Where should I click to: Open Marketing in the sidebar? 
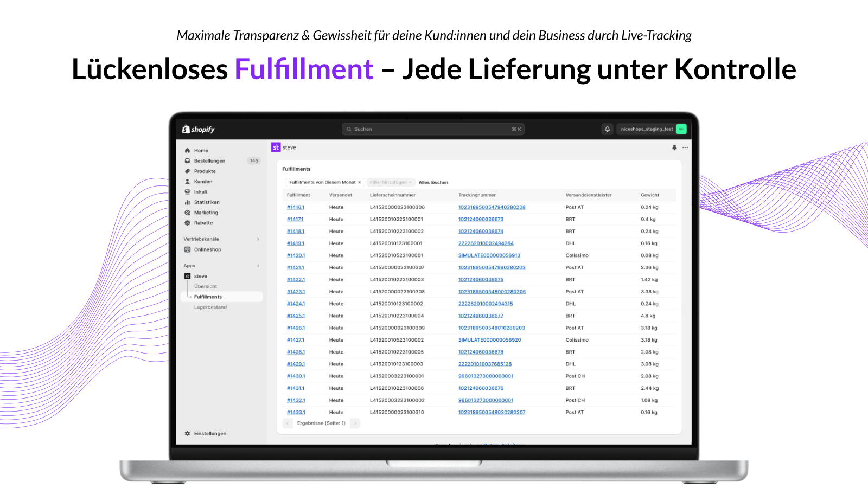[206, 213]
